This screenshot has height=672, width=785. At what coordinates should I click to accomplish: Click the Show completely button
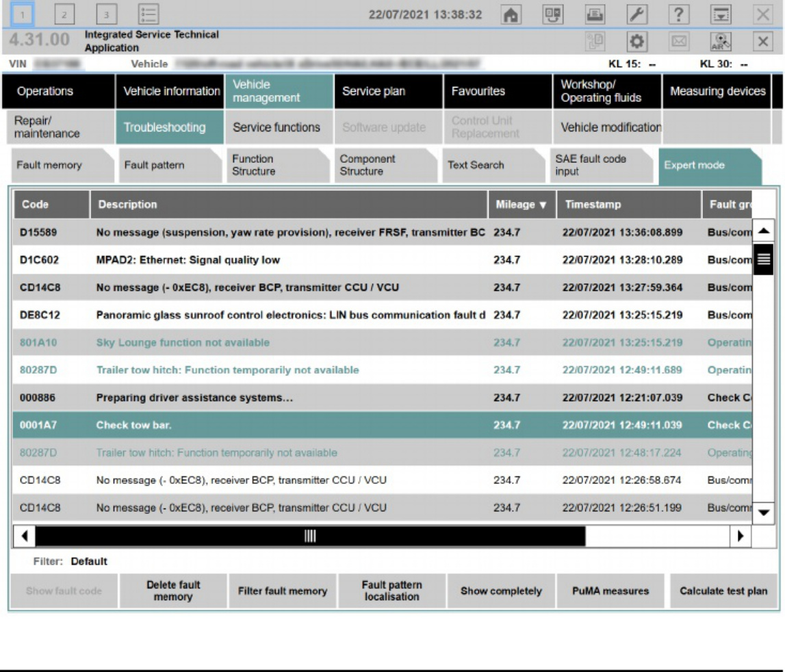pyautogui.click(x=501, y=591)
